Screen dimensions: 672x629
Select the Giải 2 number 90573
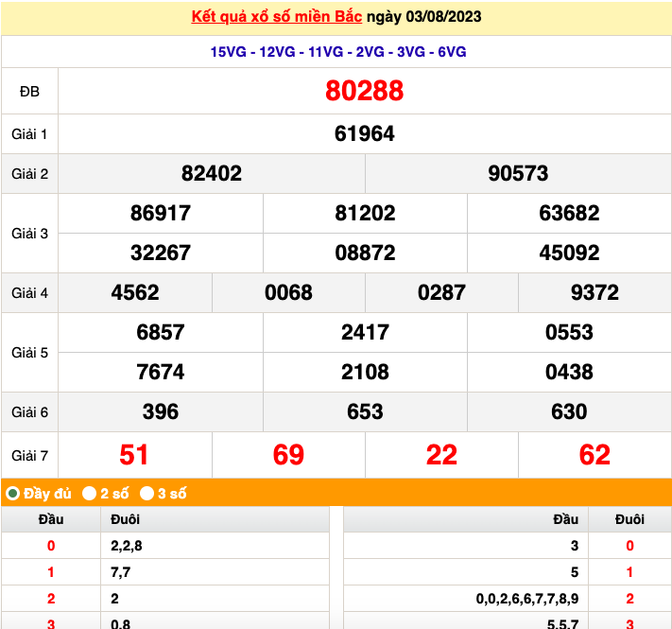pyautogui.click(x=518, y=174)
